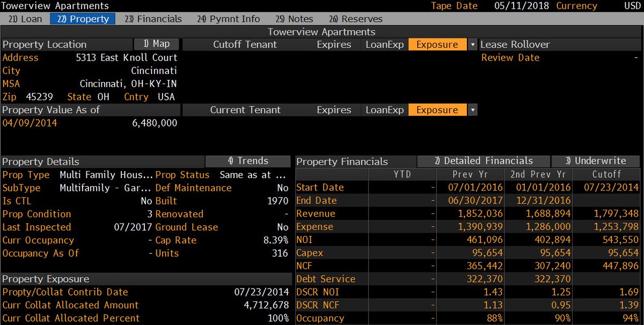Click the Cutoff Tenant column header
Viewport: 644px width, 325px height.
coord(245,45)
